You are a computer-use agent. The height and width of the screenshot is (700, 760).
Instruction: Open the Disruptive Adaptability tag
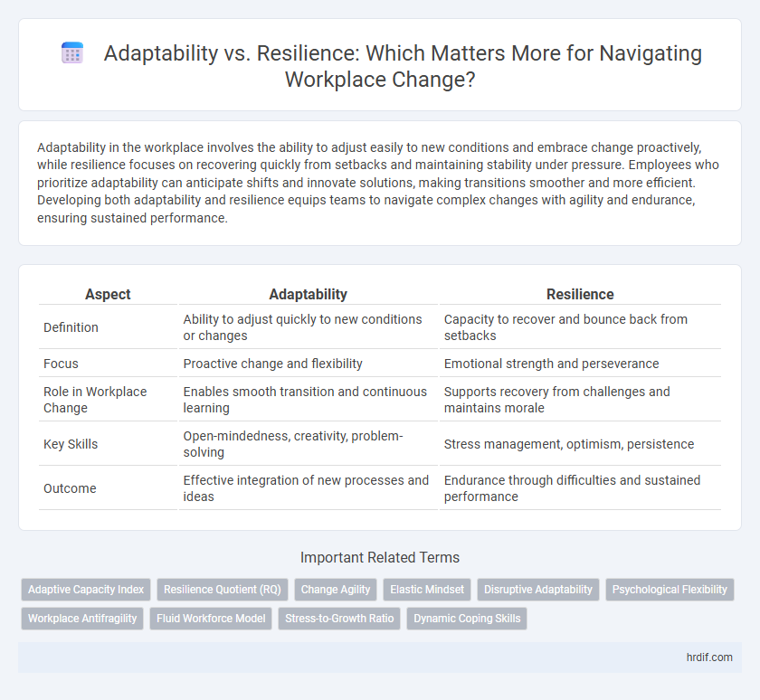[538, 590]
